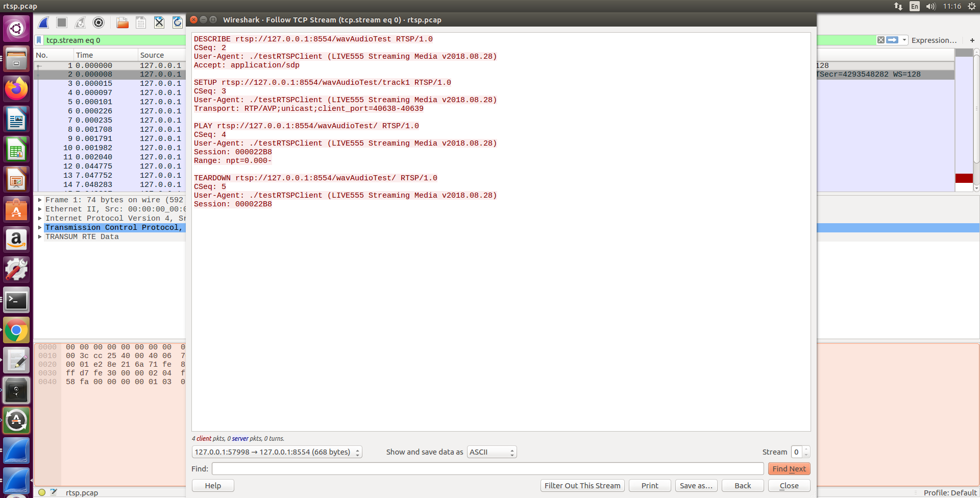Open Ubuntu Software Center from launcher
The height and width of the screenshot is (498, 980).
tap(16, 209)
